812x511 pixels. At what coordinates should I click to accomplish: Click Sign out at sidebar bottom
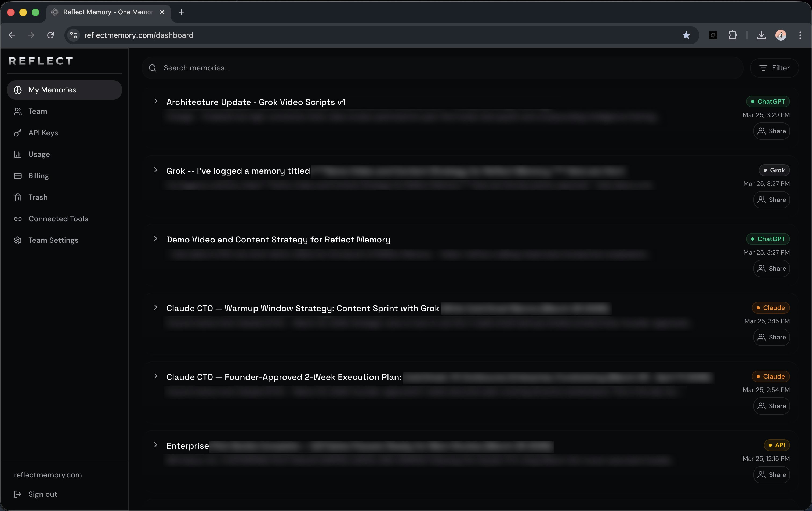(42, 494)
